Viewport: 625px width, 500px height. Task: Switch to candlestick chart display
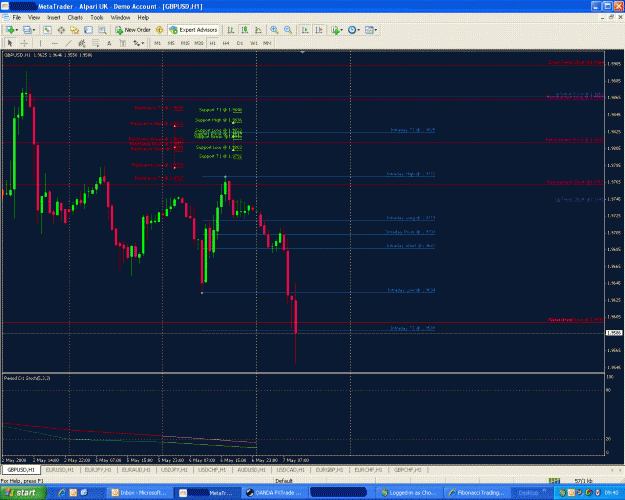click(244, 30)
